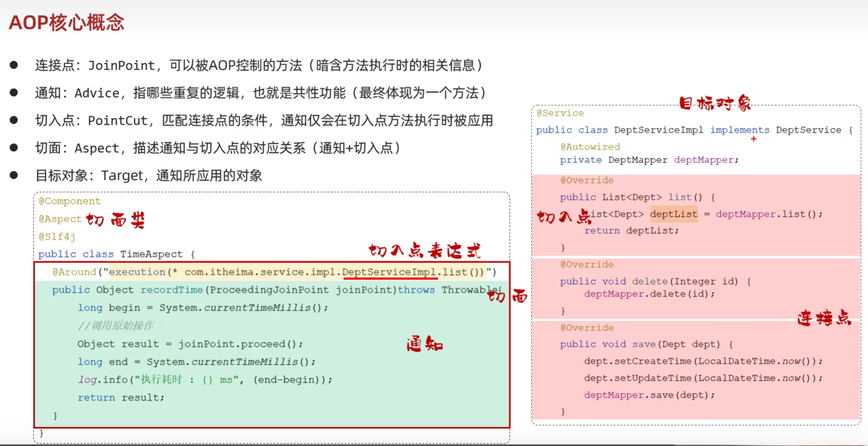Image resolution: width=868 pixels, height=446 pixels.
Task: Click the underlined DeptServiceImpl in the @Around expression
Action: (x=389, y=272)
